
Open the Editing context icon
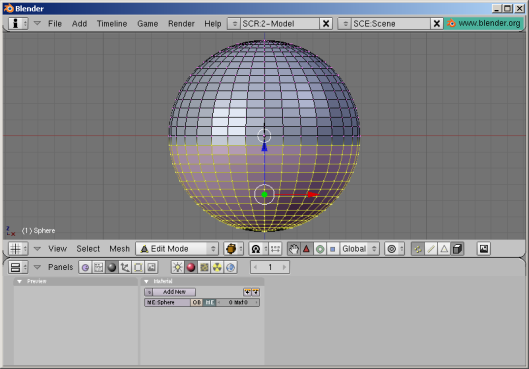138,267
